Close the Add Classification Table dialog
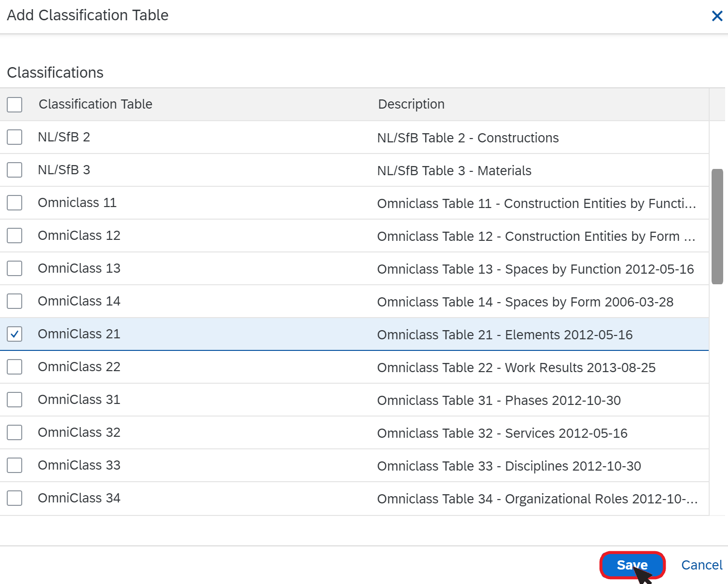728x584 pixels. [x=717, y=16]
